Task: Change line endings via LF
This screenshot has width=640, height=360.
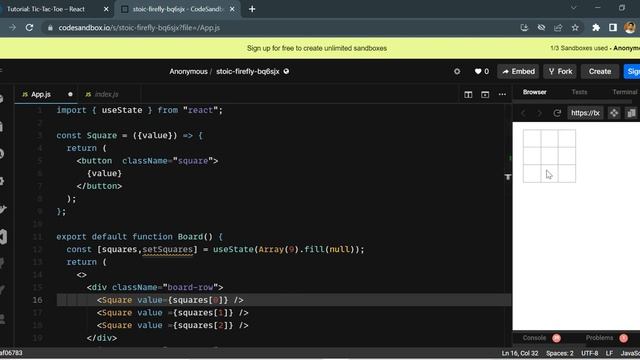Action: point(609,353)
